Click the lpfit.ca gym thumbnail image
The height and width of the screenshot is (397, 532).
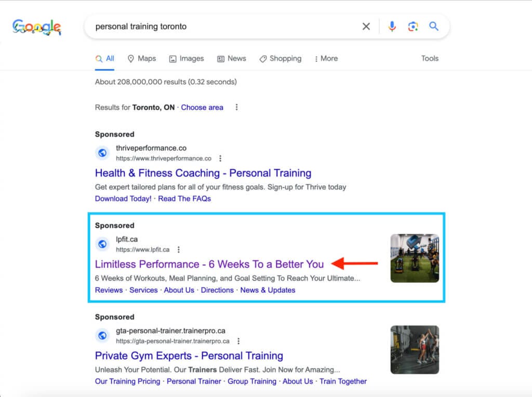[415, 258]
